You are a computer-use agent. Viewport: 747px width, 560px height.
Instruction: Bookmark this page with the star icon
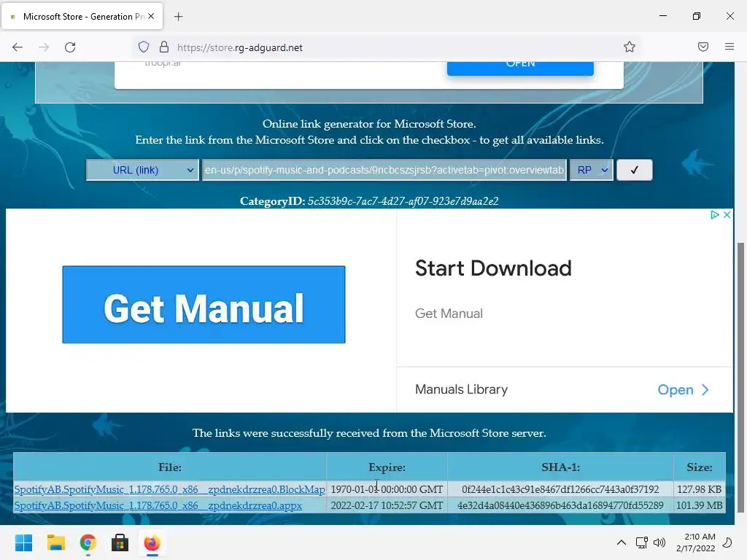click(630, 47)
